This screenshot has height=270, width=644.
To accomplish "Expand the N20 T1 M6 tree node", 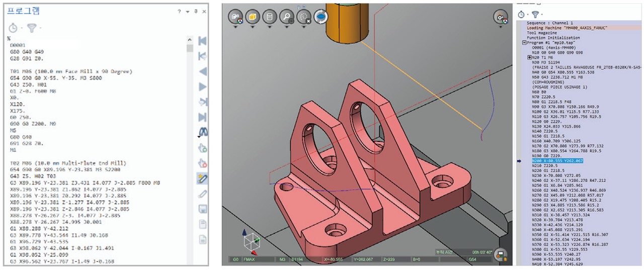I will (529, 57).
